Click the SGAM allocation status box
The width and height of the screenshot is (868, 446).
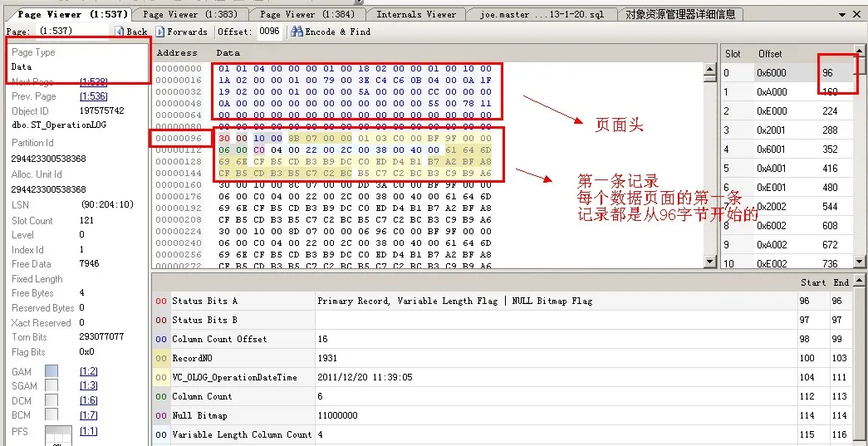click(x=51, y=385)
